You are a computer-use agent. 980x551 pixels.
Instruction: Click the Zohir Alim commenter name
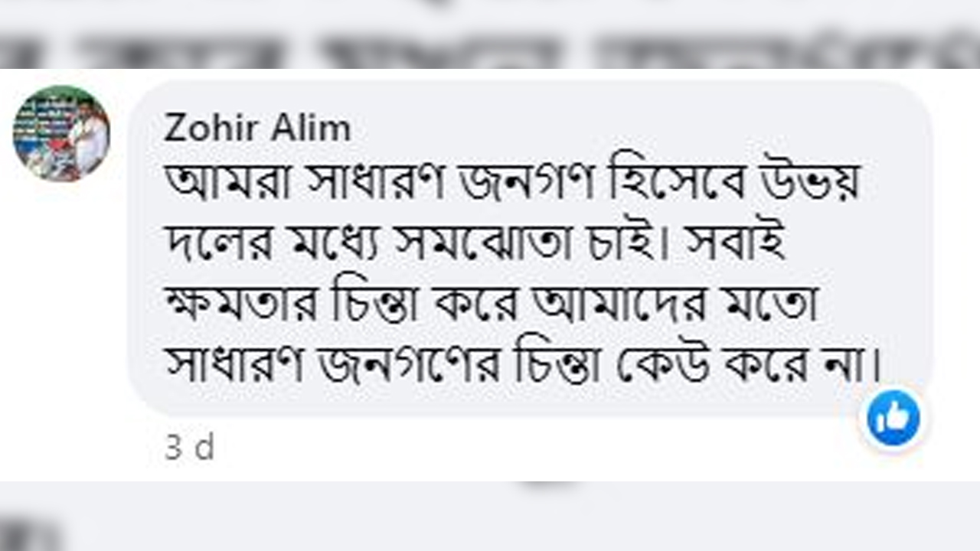pos(257,129)
